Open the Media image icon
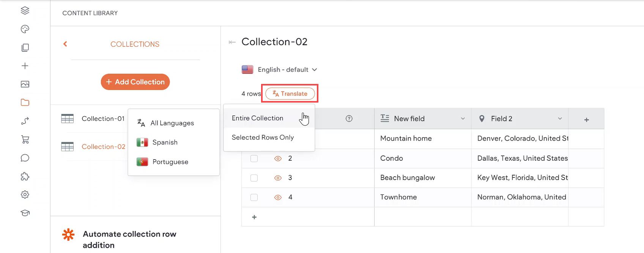The image size is (644, 253). (25, 84)
